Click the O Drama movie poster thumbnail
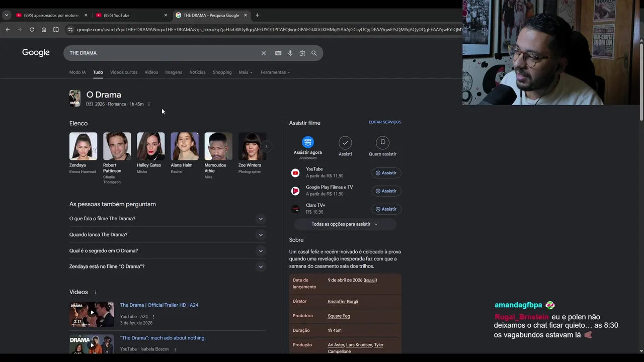Viewport: 644px width, 362px height. coord(75,98)
